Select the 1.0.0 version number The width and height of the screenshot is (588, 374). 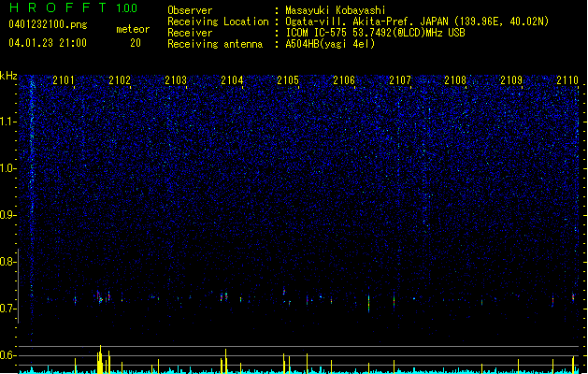pos(127,8)
